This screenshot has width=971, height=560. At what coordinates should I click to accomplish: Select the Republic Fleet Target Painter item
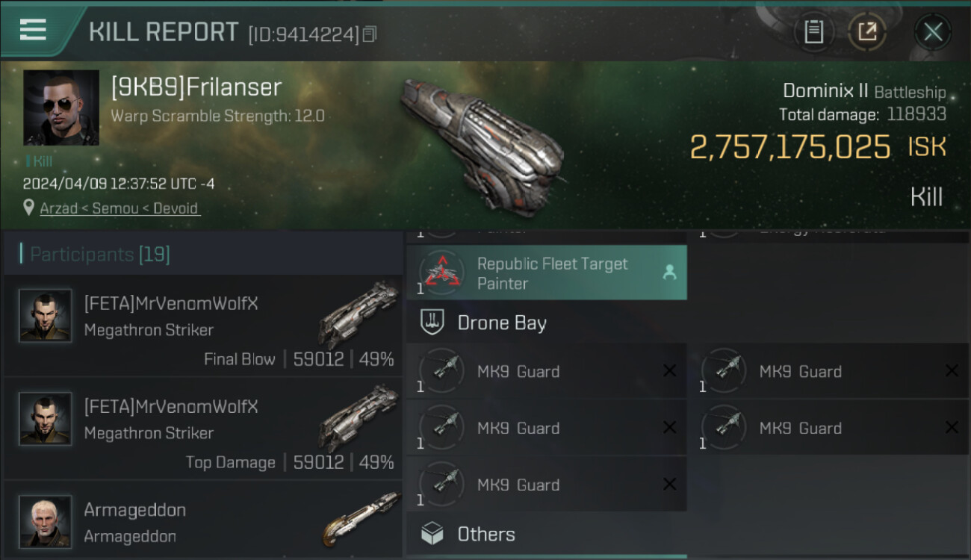click(552, 273)
